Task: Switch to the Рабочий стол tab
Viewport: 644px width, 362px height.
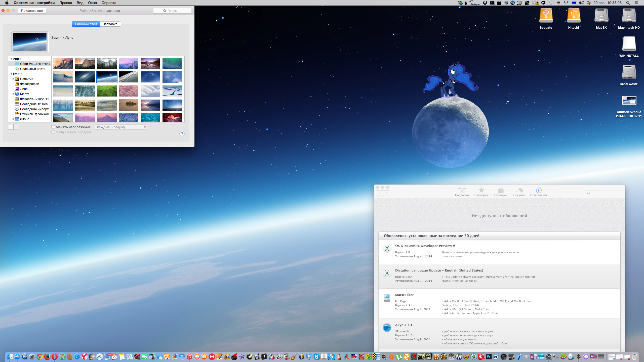Action: [x=86, y=24]
